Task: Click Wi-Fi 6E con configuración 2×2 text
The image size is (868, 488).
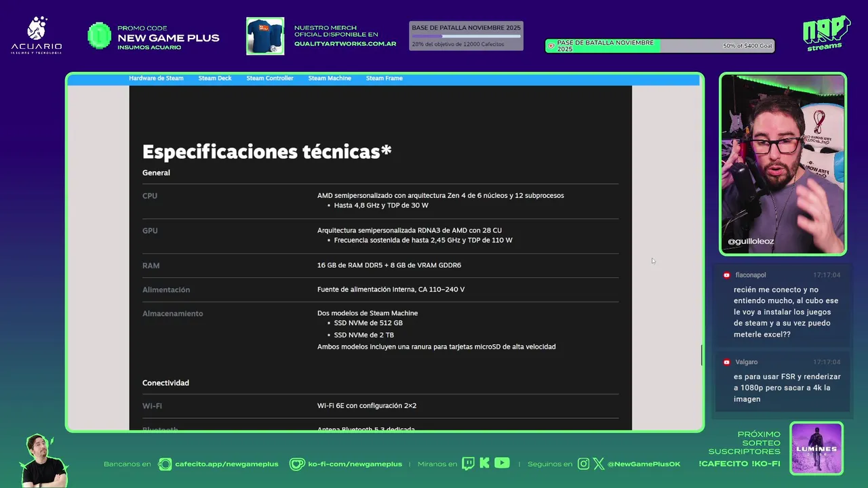Action: (x=367, y=406)
